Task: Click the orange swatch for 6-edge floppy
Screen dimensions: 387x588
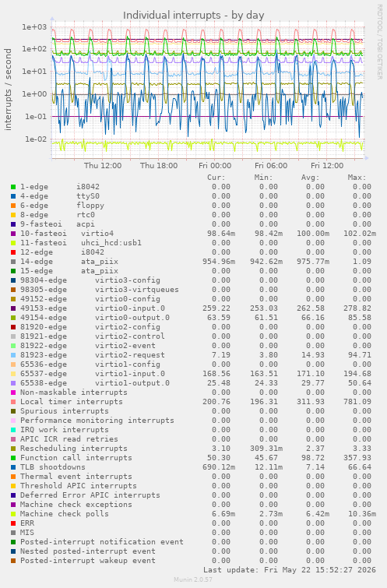Action: 13,206
